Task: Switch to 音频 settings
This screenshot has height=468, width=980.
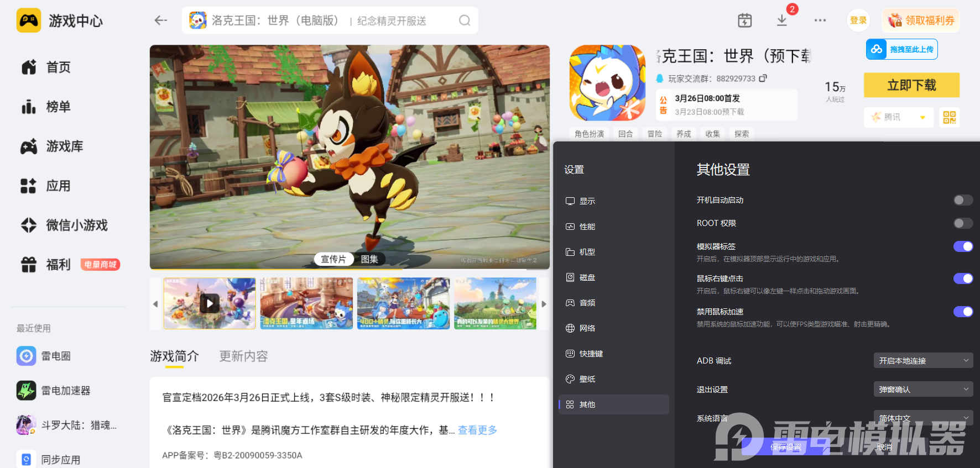Action: click(x=614, y=303)
